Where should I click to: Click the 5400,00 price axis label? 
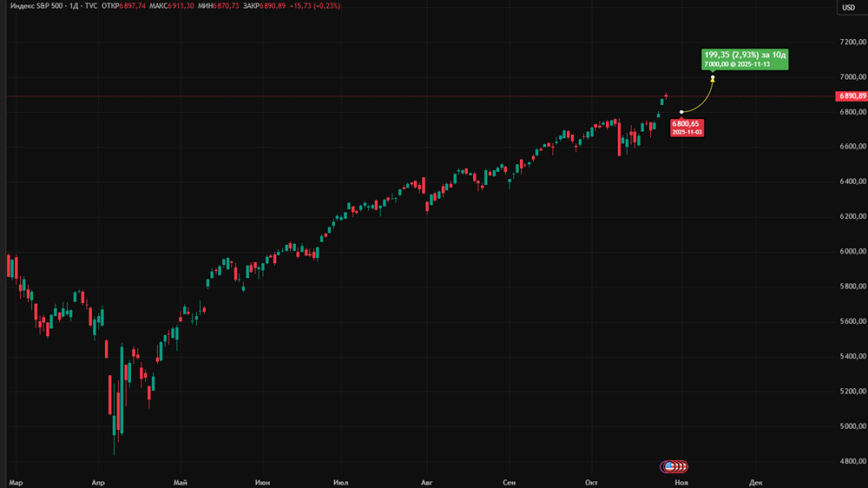coord(852,356)
